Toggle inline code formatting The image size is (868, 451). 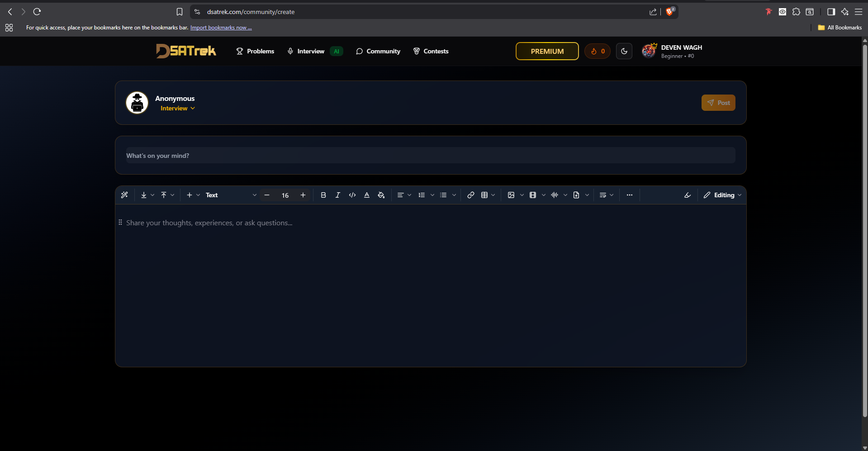pos(352,195)
